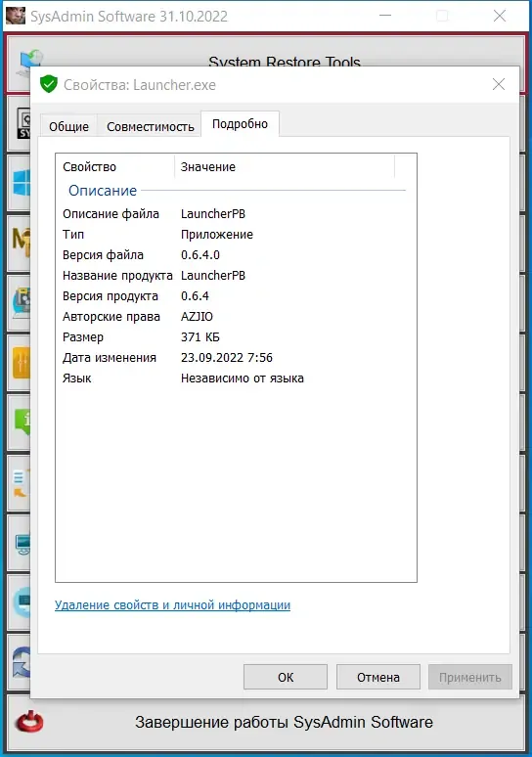This screenshot has width=532, height=757.
Task: Select the Размер 371 КБ row
Action: [x=234, y=337]
